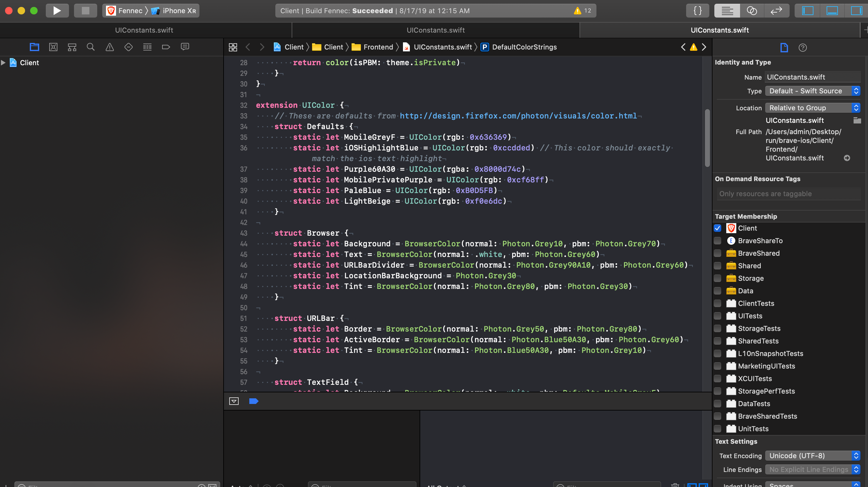Show the project navigator
The width and height of the screenshot is (868, 487).
[x=34, y=47]
